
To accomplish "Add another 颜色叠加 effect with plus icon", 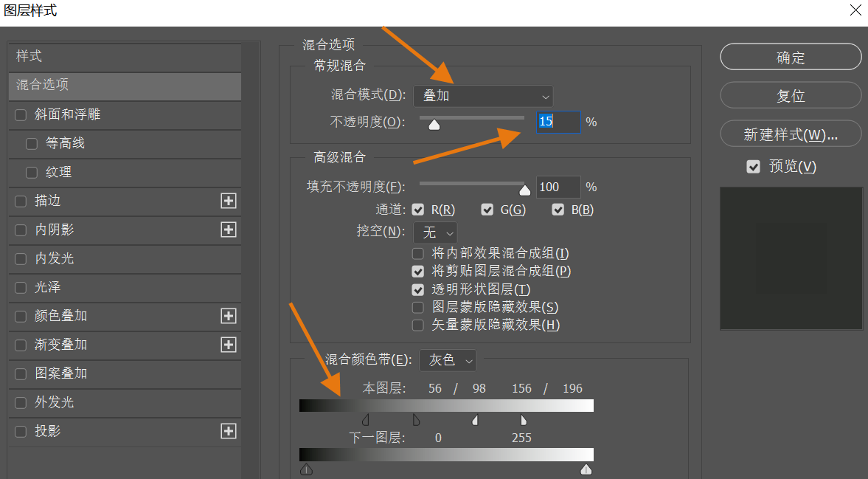I will click(229, 316).
